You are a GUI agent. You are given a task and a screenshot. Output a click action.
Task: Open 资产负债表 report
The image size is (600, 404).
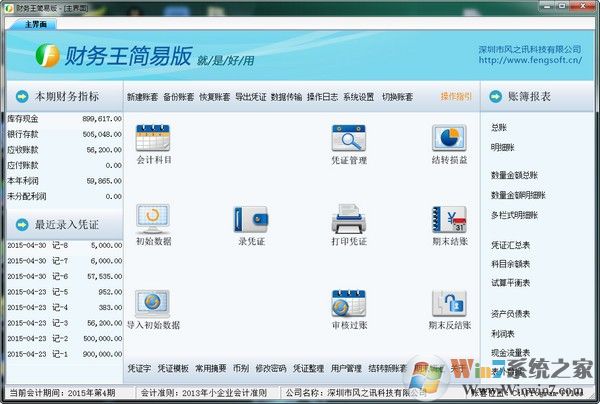(510, 314)
